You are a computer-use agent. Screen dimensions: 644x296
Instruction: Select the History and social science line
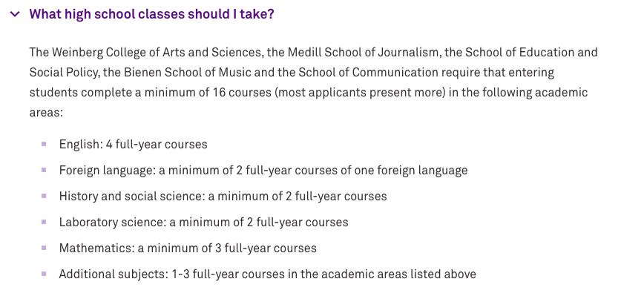[x=223, y=197]
